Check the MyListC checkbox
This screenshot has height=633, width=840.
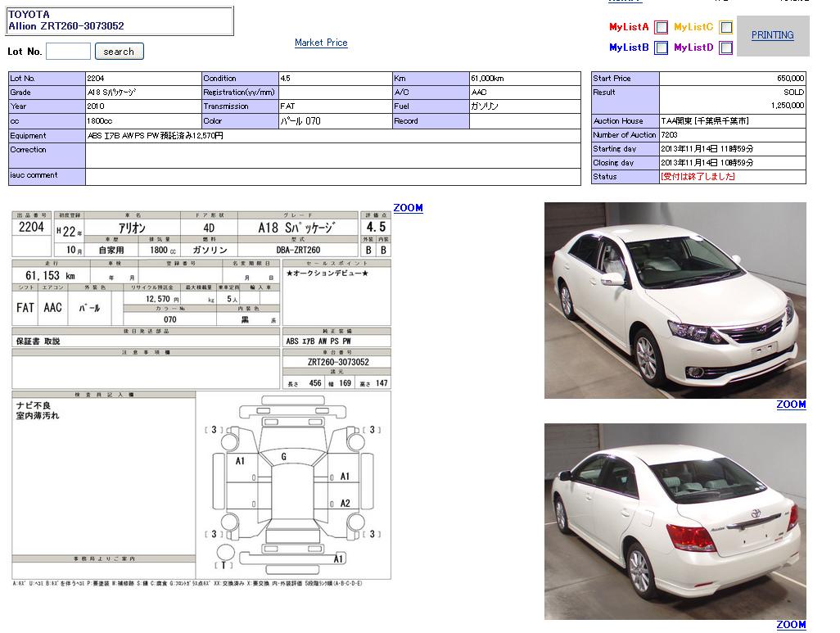click(725, 27)
